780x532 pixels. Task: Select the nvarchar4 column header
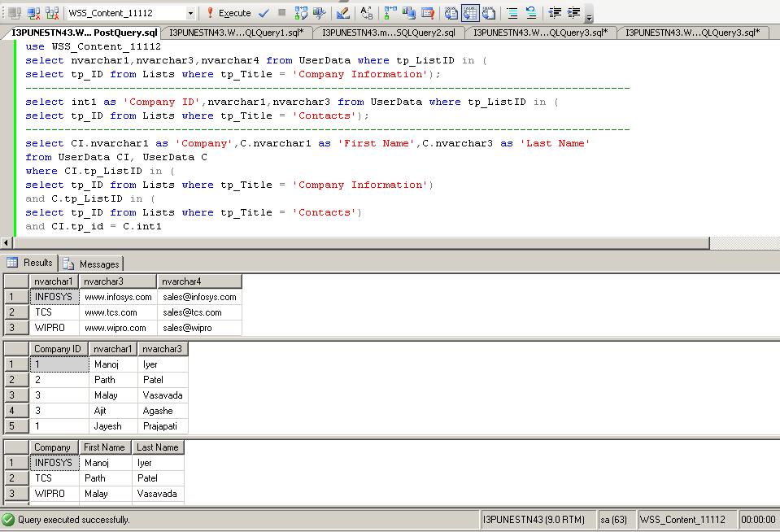point(199,281)
